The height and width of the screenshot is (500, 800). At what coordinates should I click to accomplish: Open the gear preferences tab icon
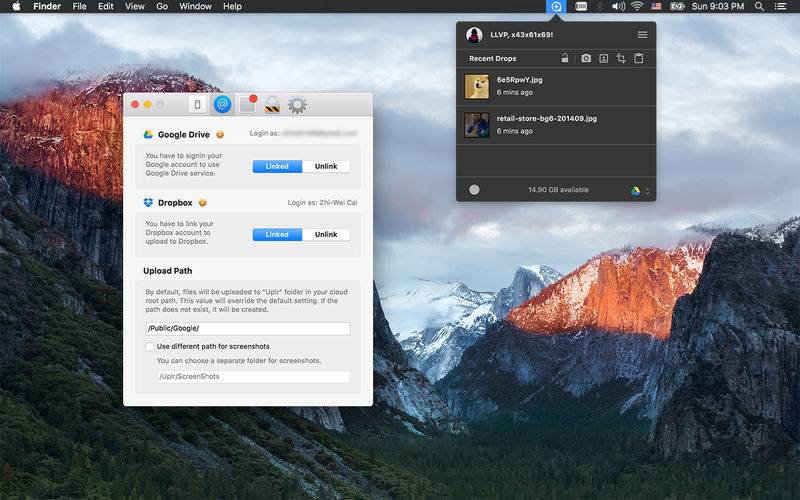(x=297, y=105)
